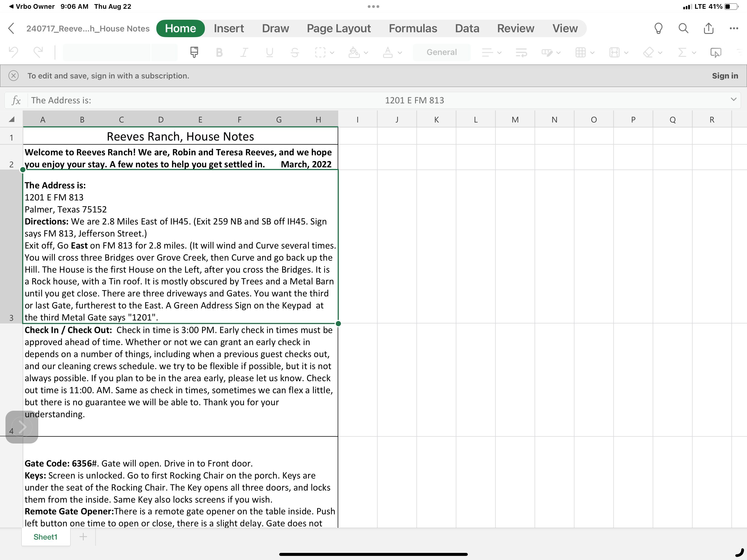Click the font name box
The width and height of the screenshot is (747, 560).
(x=106, y=52)
